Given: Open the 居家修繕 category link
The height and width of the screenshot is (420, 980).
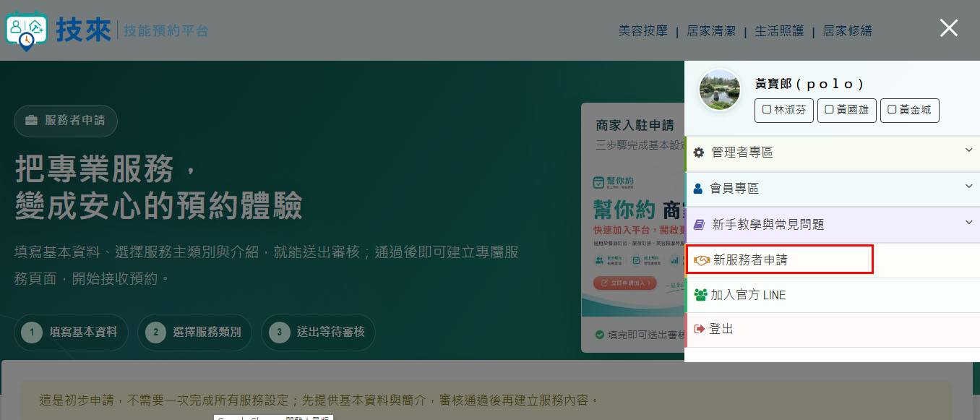Looking at the screenshot, I should pos(847,31).
